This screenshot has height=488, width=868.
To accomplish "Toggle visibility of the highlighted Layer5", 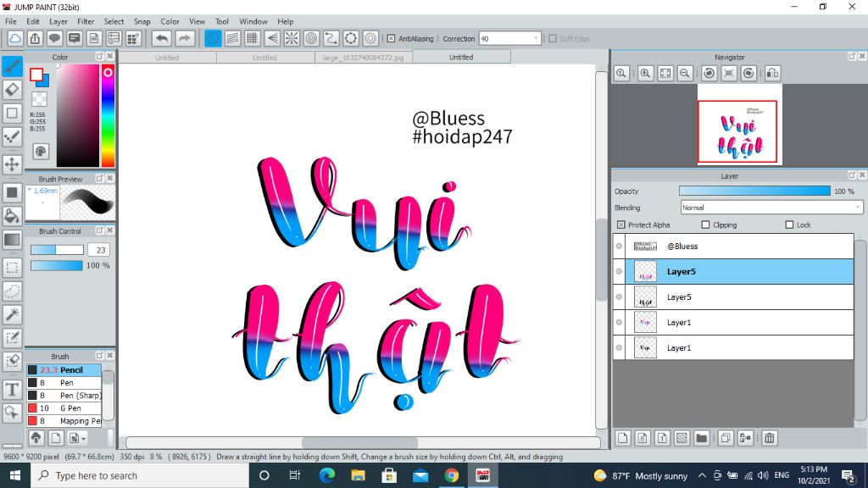I will tap(619, 272).
